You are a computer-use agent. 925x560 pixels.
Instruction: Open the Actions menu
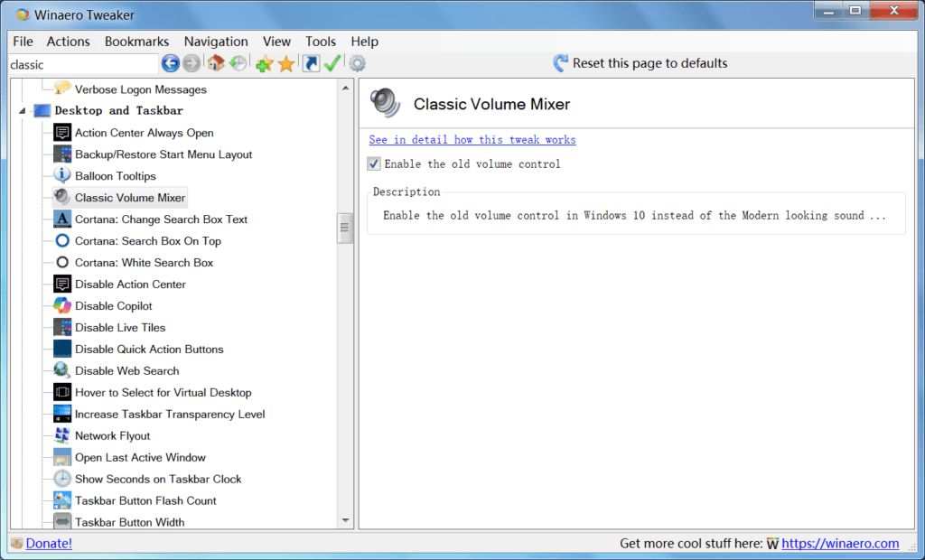point(68,41)
